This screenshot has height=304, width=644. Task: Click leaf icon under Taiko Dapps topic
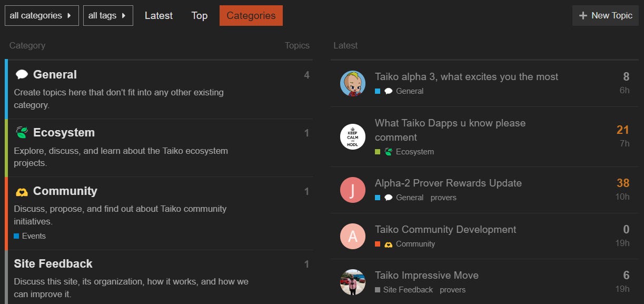coord(389,152)
